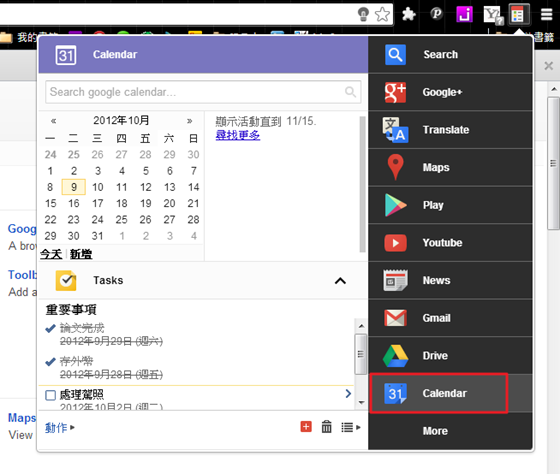Click the 尋找更多 link
The height and width of the screenshot is (474, 560).
tap(238, 135)
